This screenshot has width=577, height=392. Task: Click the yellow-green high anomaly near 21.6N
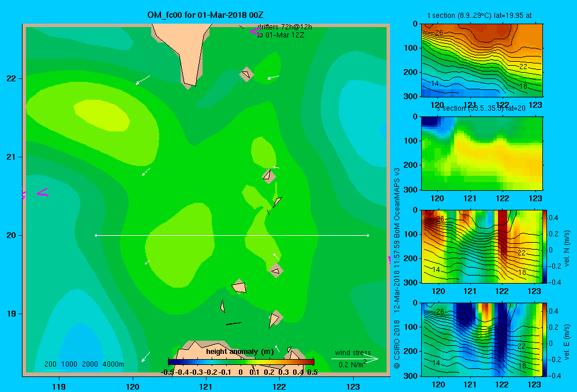click(x=102, y=115)
